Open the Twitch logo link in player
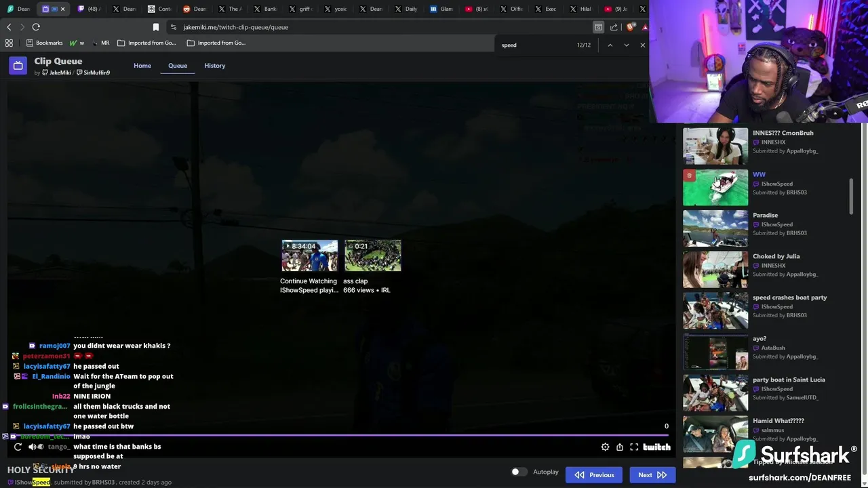This screenshot has height=488, width=868. (656, 447)
